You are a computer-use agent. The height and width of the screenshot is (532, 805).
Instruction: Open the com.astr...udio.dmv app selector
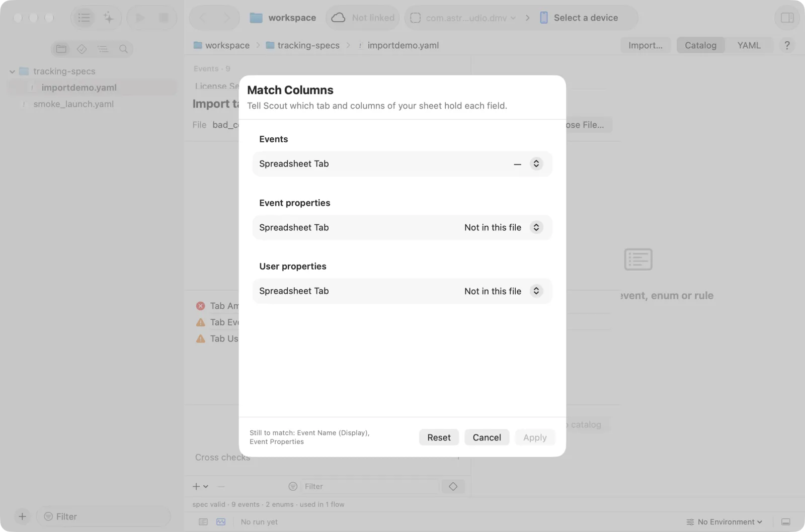point(463,18)
